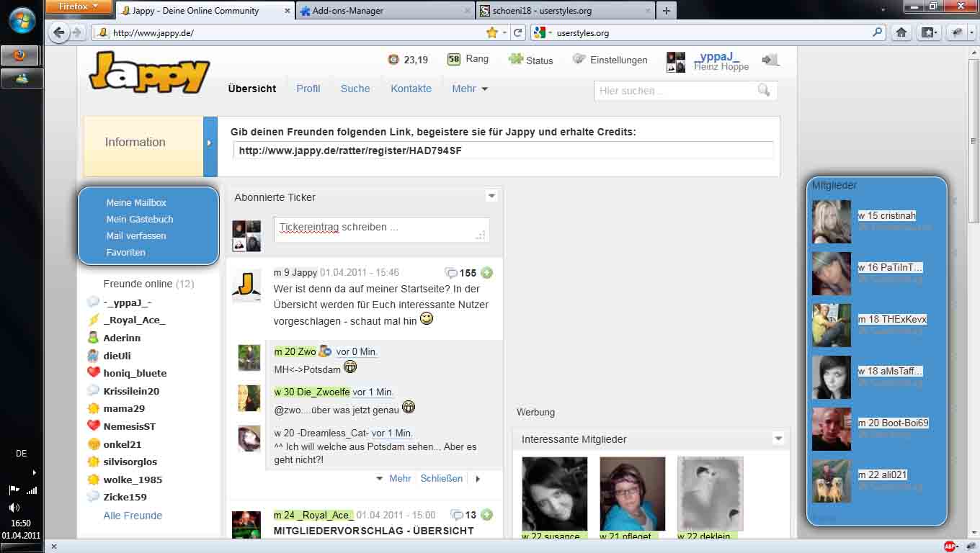
Task: Focus the Tickereintrag schreiben text box
Action: tap(381, 229)
